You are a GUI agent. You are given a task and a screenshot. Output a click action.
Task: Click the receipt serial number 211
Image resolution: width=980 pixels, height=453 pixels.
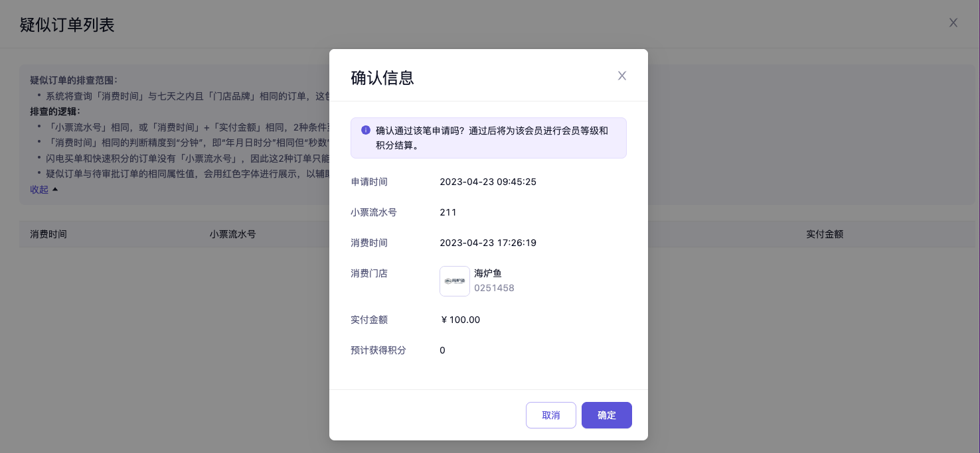pyautogui.click(x=448, y=212)
